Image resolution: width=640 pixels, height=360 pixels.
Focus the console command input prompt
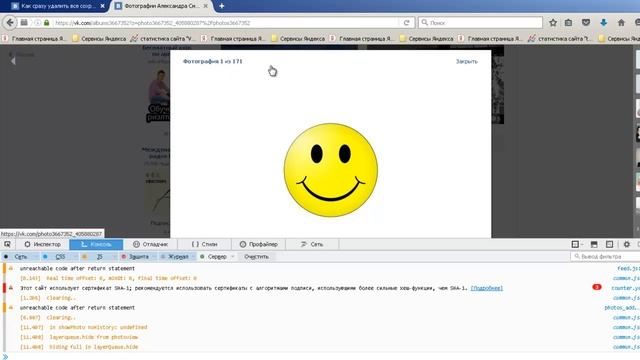click(322, 356)
